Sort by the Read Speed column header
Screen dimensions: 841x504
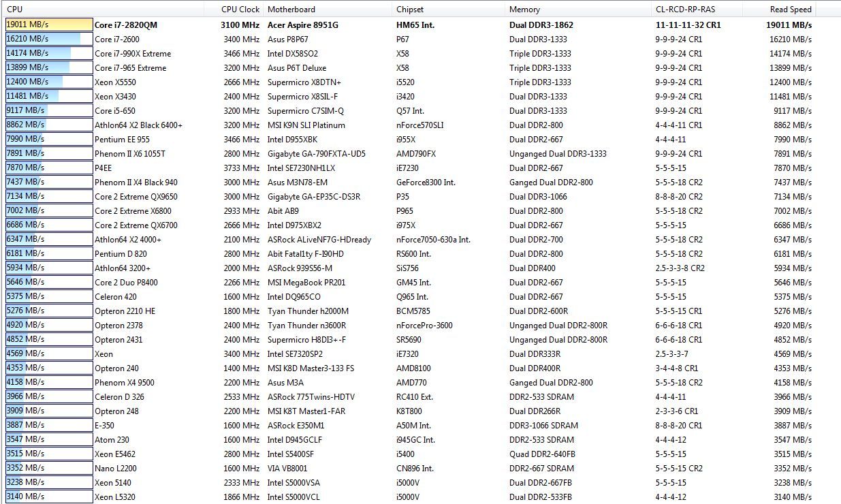pyautogui.click(x=778, y=9)
